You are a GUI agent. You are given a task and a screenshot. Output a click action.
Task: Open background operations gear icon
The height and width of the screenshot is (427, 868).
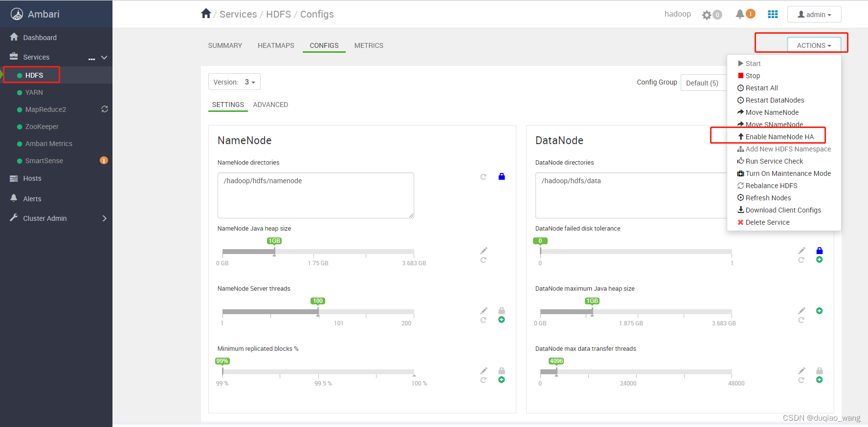707,15
